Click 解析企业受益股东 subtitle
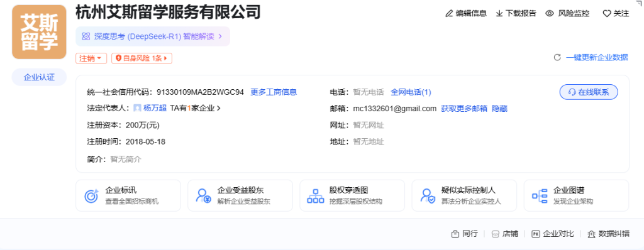Viewport: 644px width, 250px height. point(243,202)
